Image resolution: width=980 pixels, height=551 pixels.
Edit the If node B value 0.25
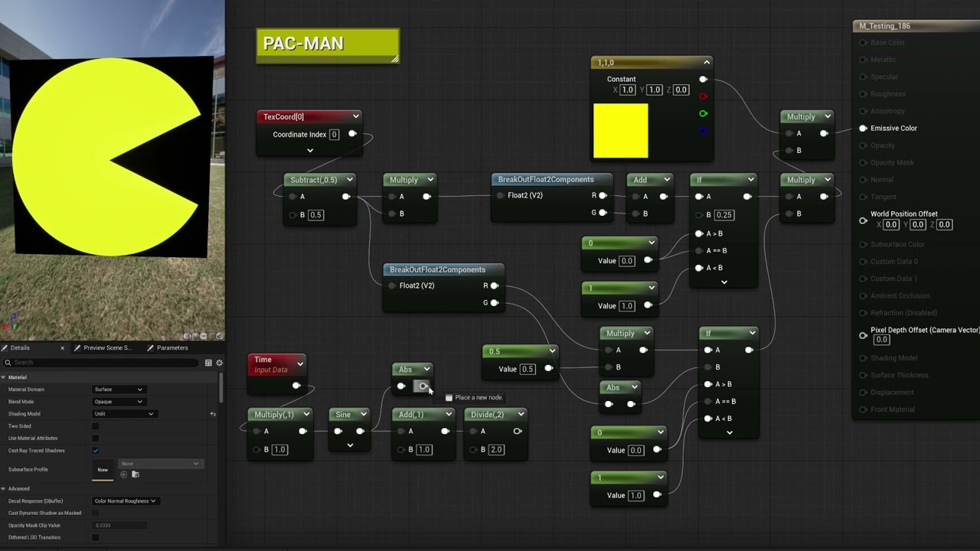724,215
